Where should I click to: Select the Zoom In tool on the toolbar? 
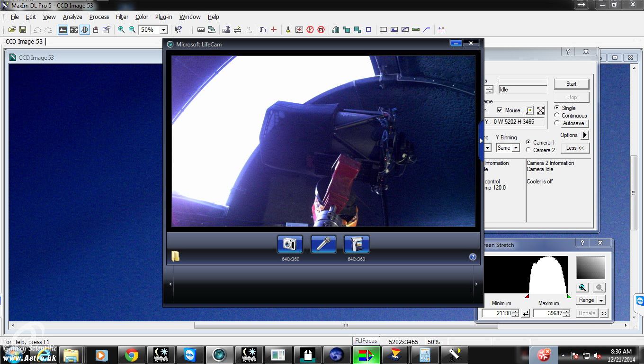(x=121, y=29)
